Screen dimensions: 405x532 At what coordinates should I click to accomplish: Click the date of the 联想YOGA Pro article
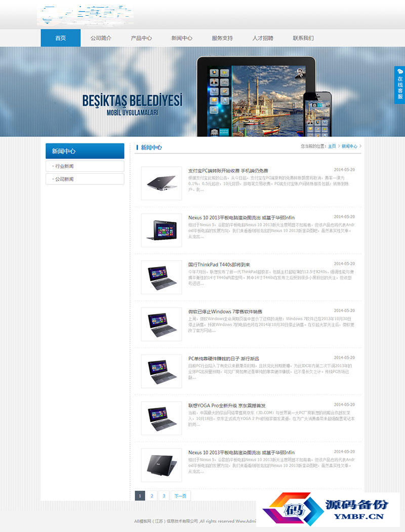pyautogui.click(x=344, y=404)
